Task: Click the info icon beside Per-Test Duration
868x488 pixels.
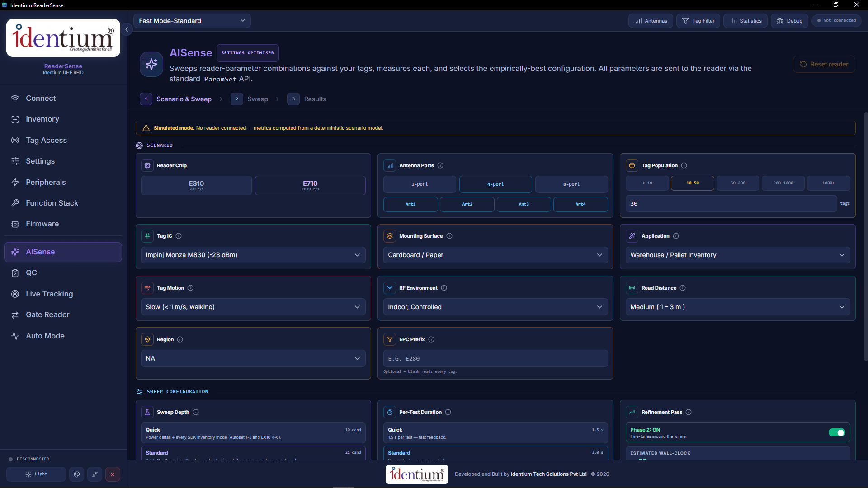Action: (x=448, y=412)
